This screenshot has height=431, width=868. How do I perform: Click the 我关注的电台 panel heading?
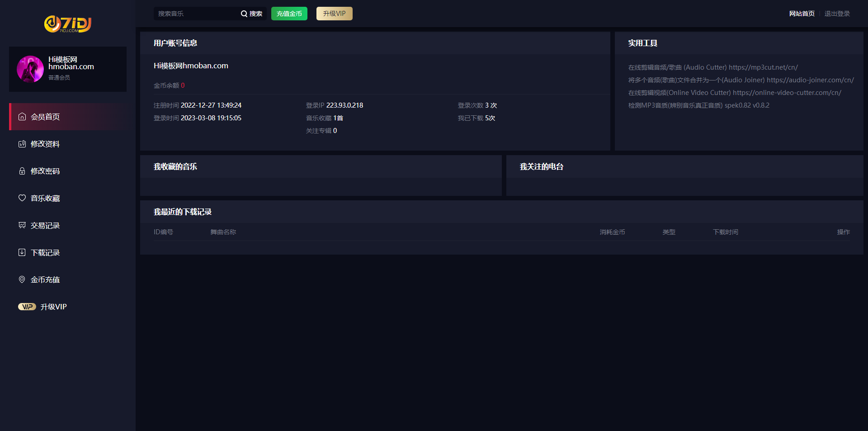pyautogui.click(x=542, y=166)
